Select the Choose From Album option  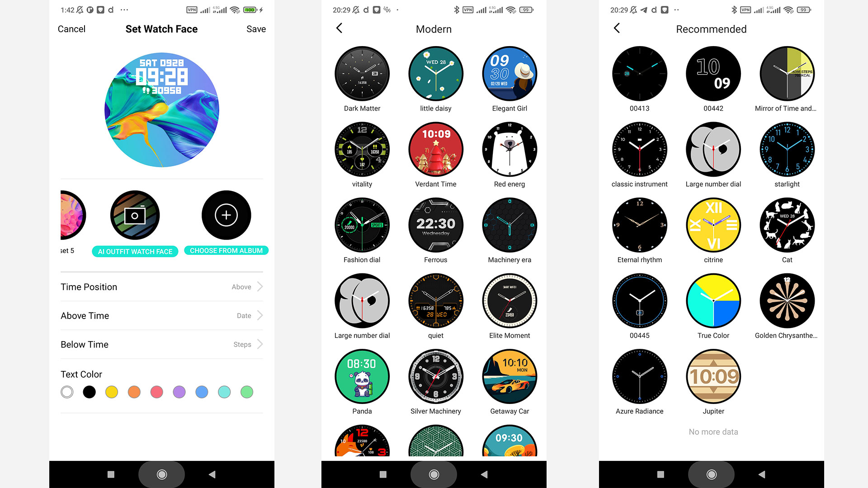tap(225, 250)
